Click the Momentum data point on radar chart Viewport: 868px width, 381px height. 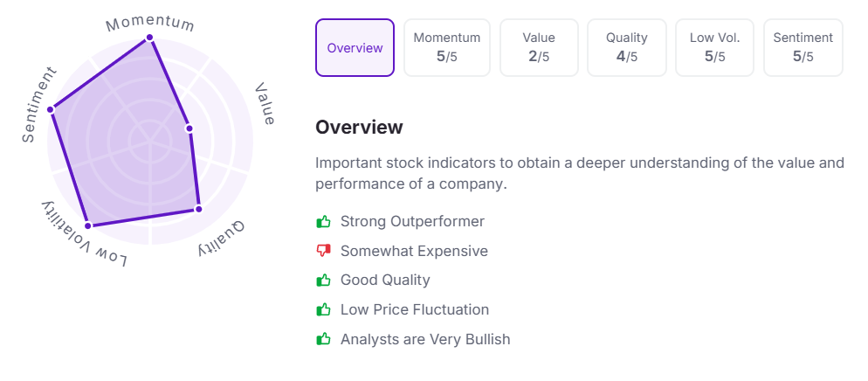pyautogui.click(x=150, y=38)
